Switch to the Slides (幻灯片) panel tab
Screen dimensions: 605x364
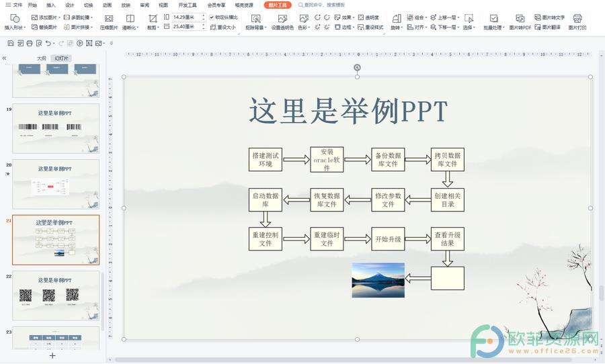pos(61,58)
